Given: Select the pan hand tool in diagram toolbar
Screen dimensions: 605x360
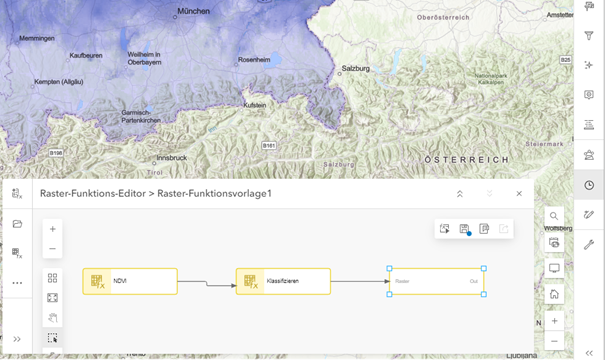Looking at the screenshot, I should point(52,318).
